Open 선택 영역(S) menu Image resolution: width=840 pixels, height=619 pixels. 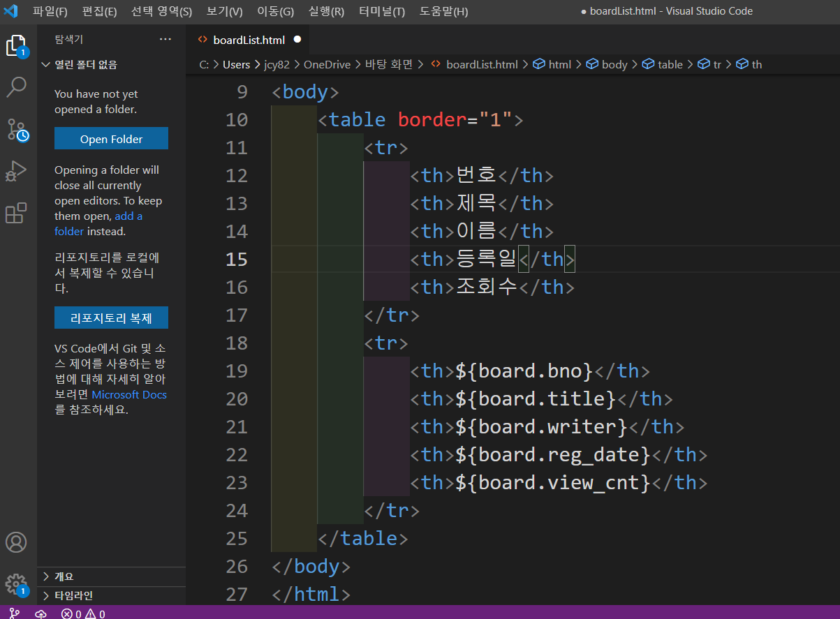click(162, 11)
